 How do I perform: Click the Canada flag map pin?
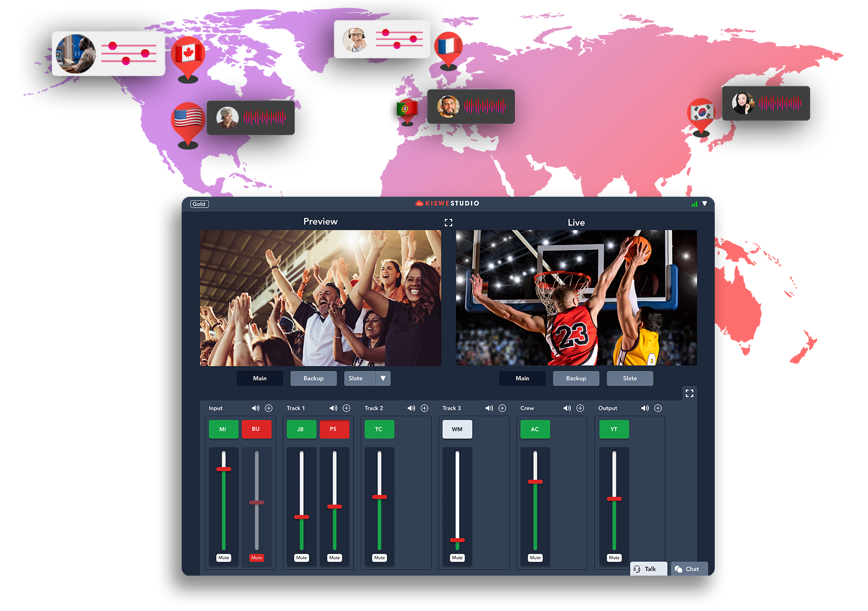[188, 56]
